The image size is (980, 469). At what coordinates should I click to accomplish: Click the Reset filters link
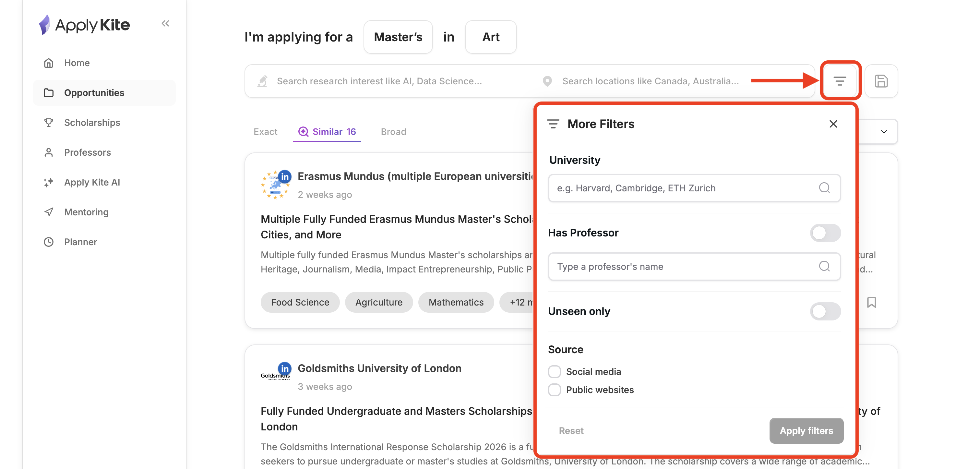[571, 431]
